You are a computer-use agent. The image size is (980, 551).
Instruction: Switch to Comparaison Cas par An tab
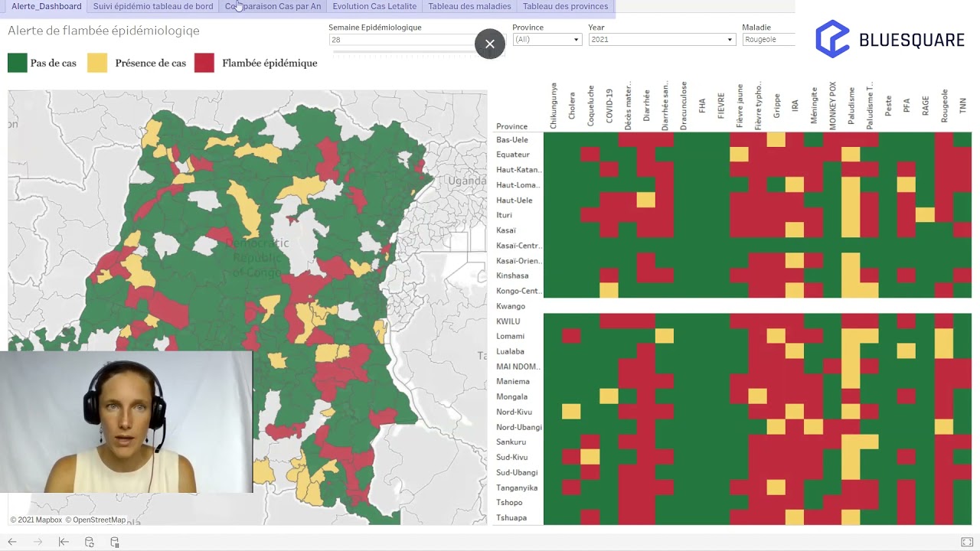[273, 6]
